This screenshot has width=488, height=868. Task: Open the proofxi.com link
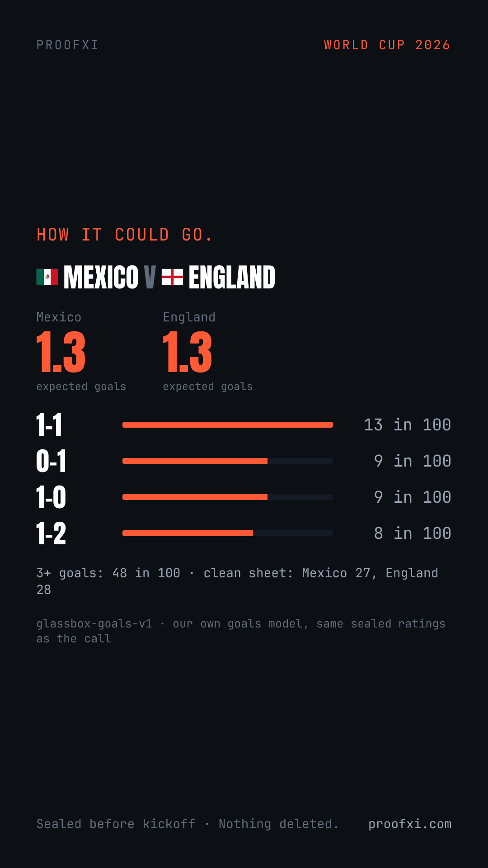pos(410,824)
